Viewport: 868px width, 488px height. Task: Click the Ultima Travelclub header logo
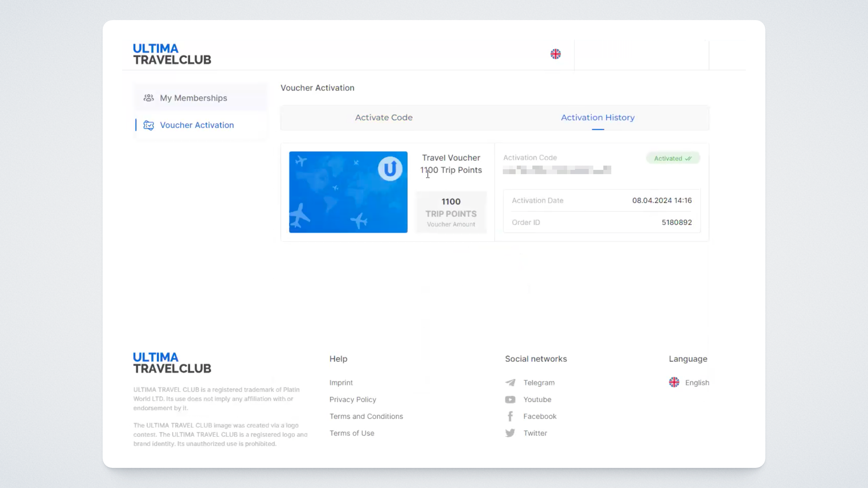click(x=172, y=54)
